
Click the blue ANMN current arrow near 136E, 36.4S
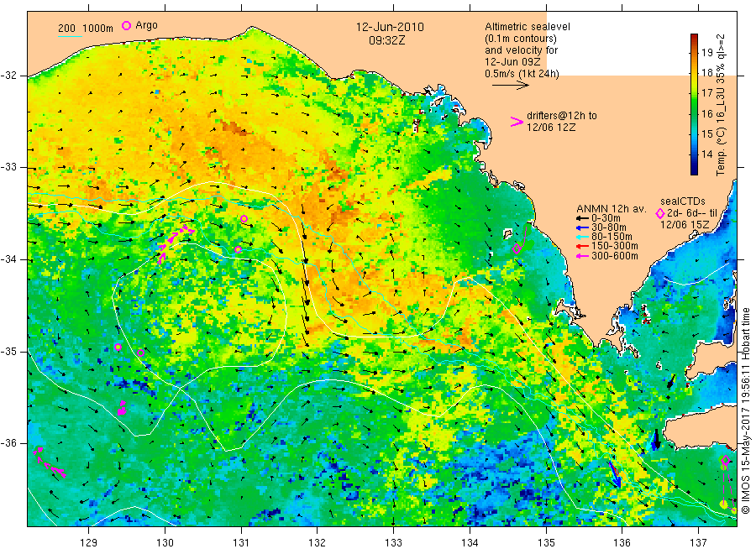[614, 474]
